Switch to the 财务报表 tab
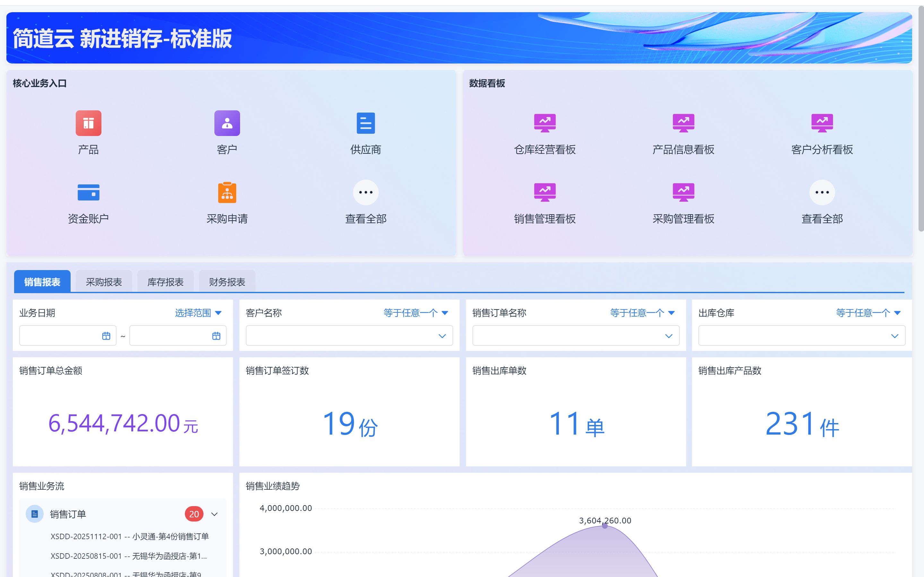Image resolution: width=924 pixels, height=577 pixels. pos(227,282)
